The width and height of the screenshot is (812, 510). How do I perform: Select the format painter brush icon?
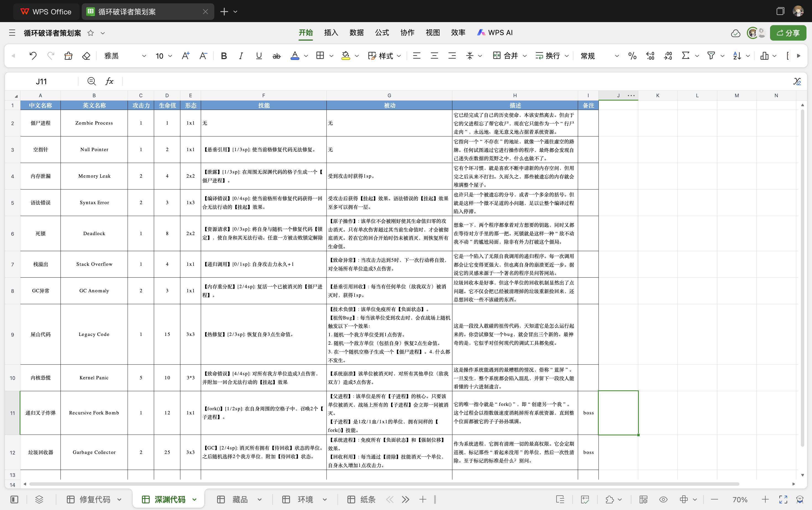(x=68, y=56)
